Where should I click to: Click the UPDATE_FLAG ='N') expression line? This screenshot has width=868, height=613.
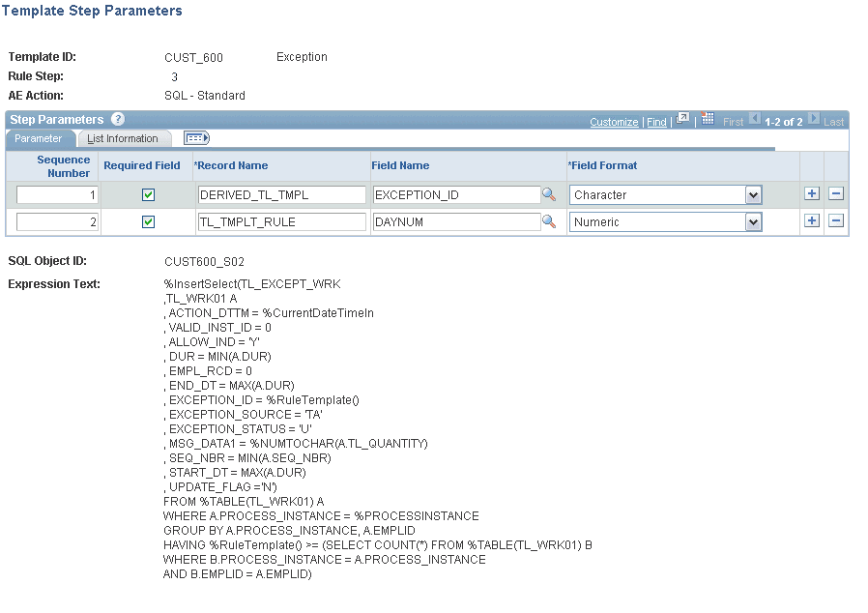coord(220,487)
